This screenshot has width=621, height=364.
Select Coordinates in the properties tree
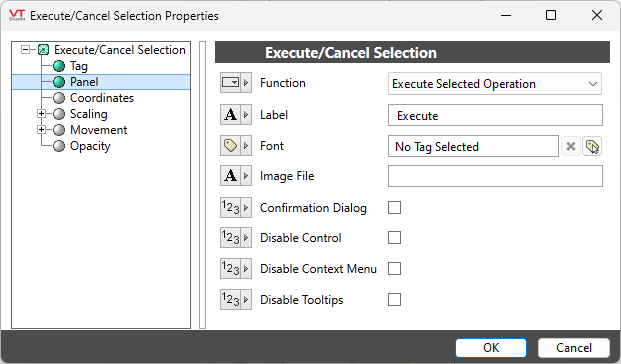point(101,98)
